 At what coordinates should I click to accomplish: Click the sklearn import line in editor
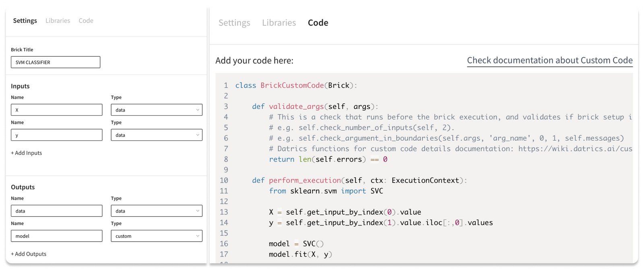click(326, 191)
